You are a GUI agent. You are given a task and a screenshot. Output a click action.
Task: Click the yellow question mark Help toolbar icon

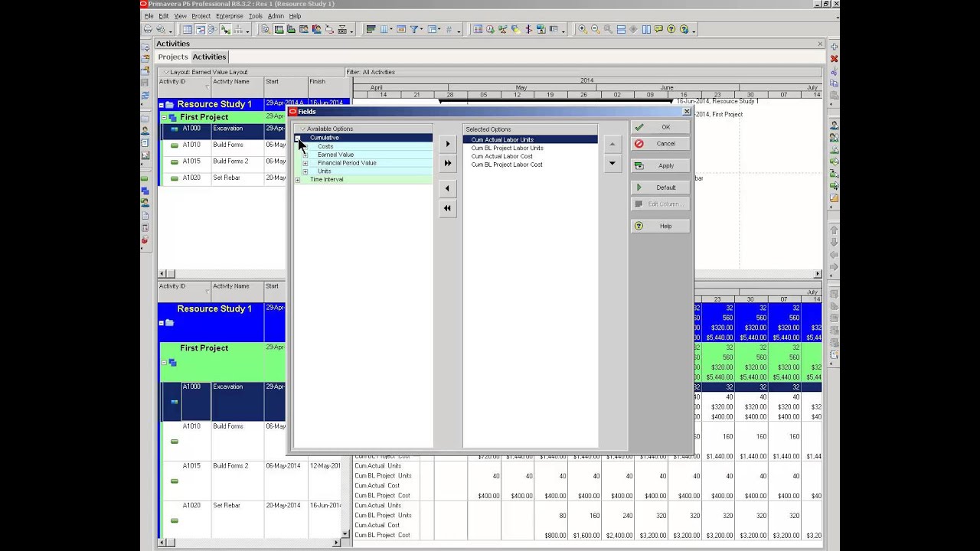(671, 29)
